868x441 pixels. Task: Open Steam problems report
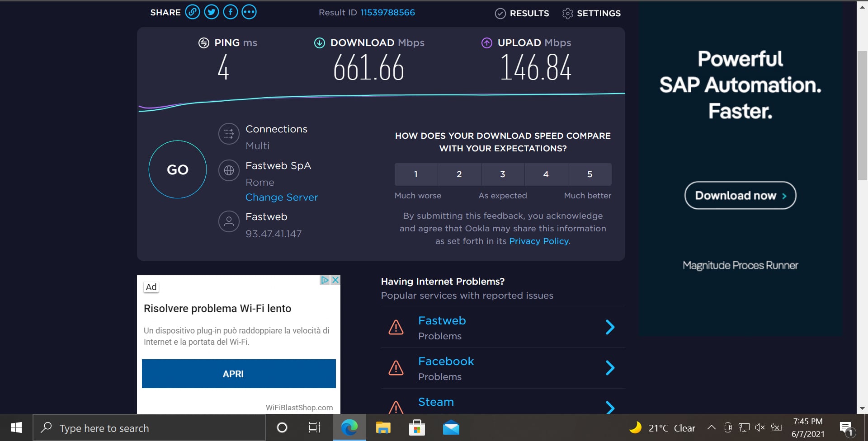(436, 402)
